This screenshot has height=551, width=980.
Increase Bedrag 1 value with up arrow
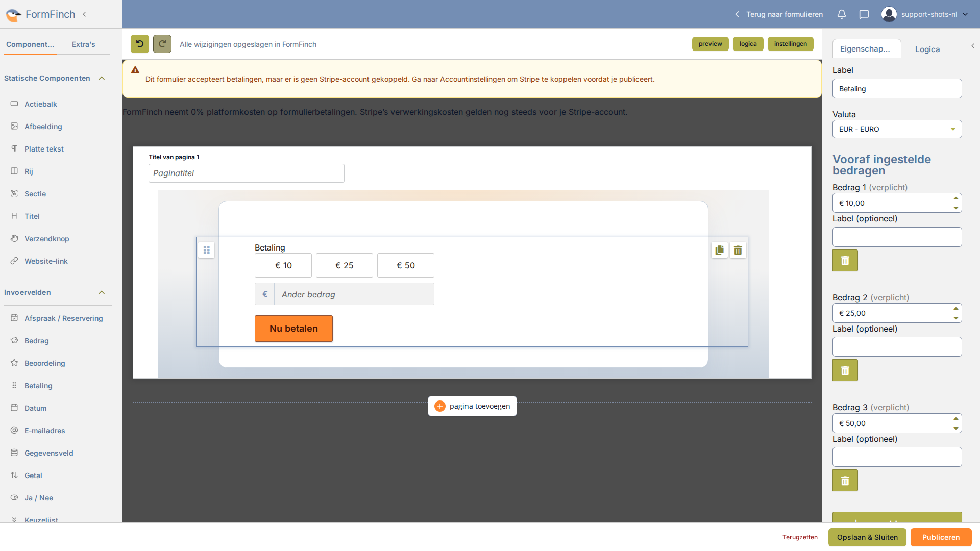[x=956, y=198]
